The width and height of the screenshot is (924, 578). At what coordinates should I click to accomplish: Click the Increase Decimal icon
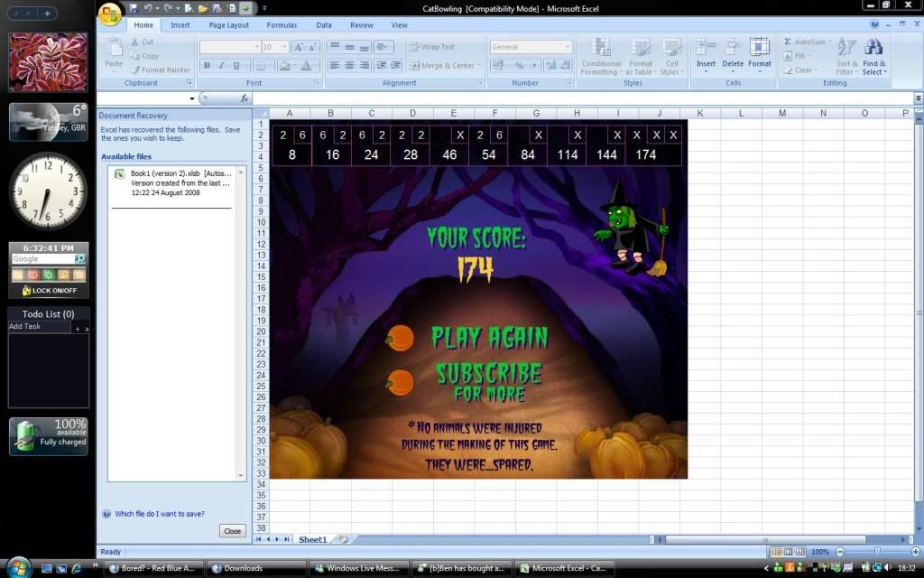550,65
